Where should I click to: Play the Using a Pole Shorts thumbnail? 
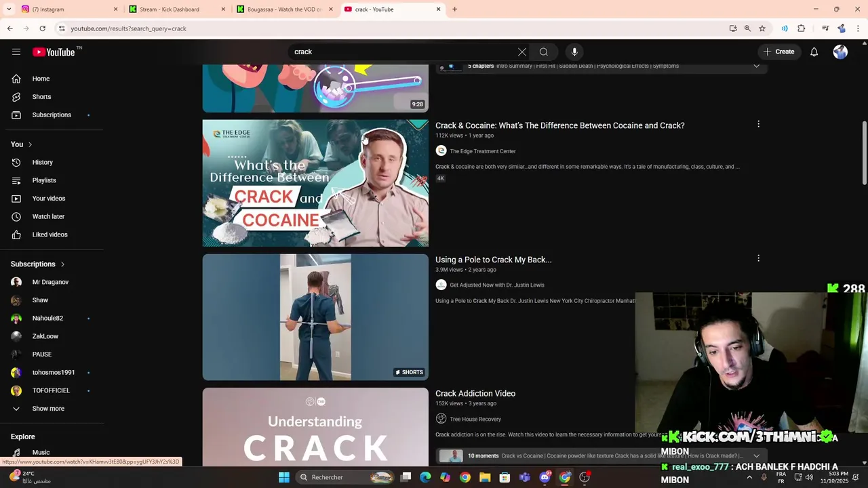pos(315,317)
